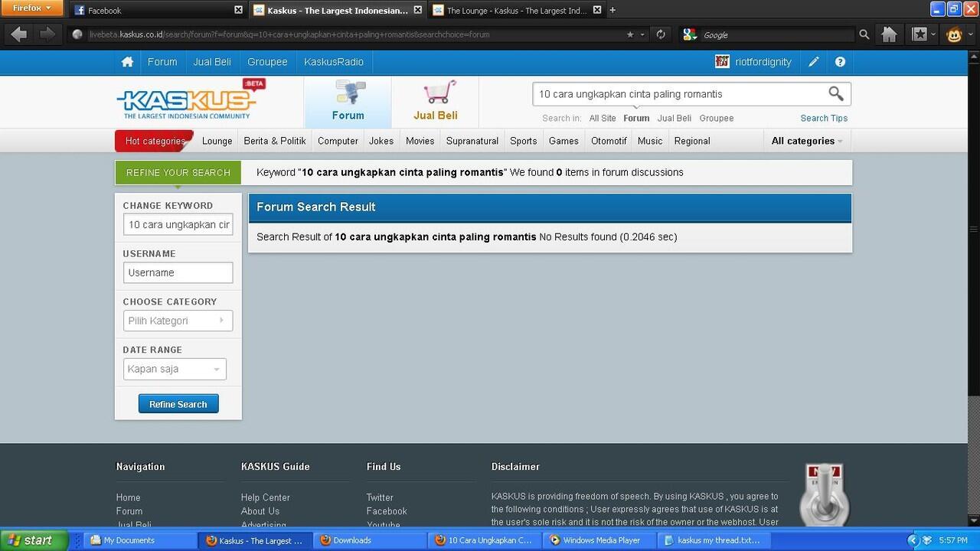Open Google search engine selector
980x551 pixels.
(691, 34)
